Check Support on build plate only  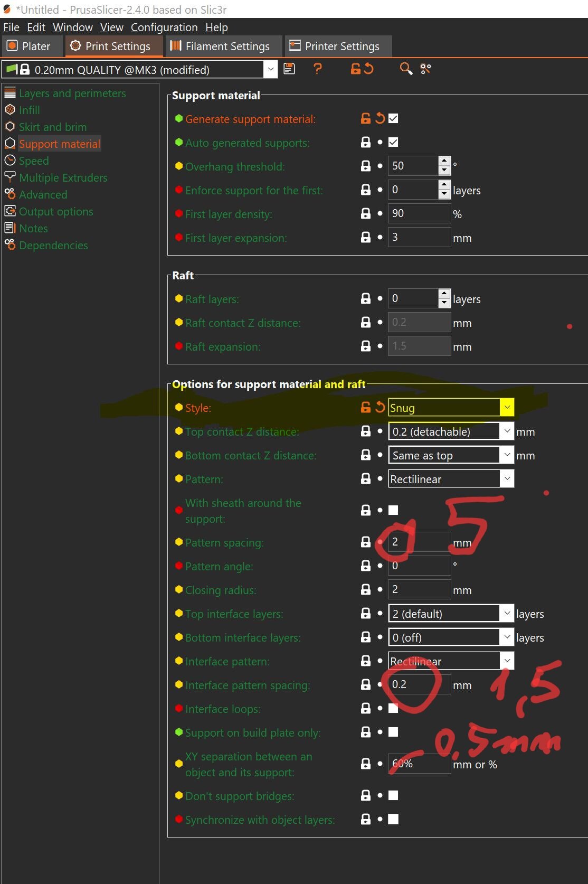[x=393, y=732]
